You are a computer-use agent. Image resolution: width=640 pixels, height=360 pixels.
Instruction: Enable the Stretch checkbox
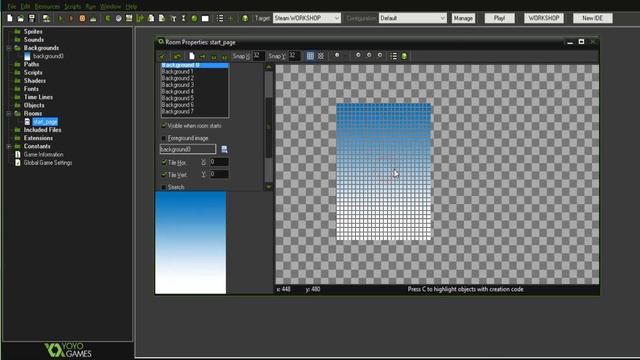coord(164,187)
